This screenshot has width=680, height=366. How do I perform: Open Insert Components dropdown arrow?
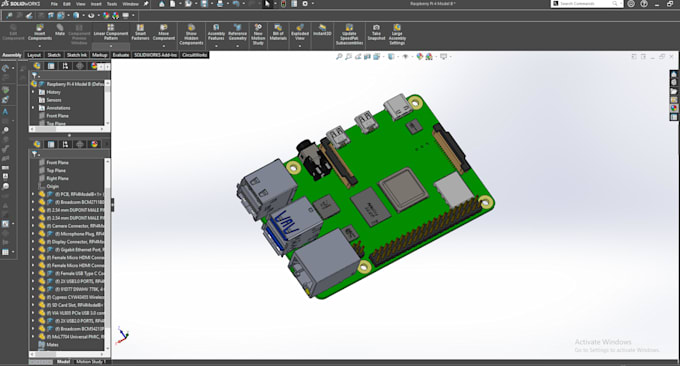pyautogui.click(x=40, y=46)
